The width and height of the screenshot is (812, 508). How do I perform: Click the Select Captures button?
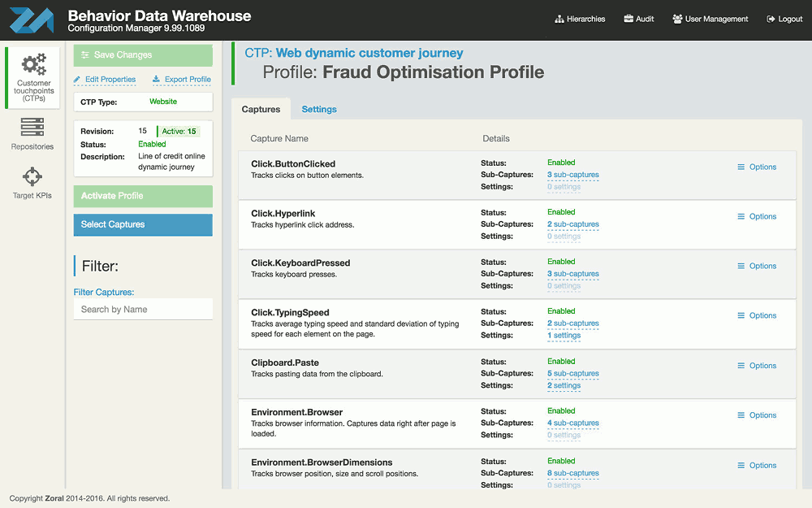[x=143, y=224]
